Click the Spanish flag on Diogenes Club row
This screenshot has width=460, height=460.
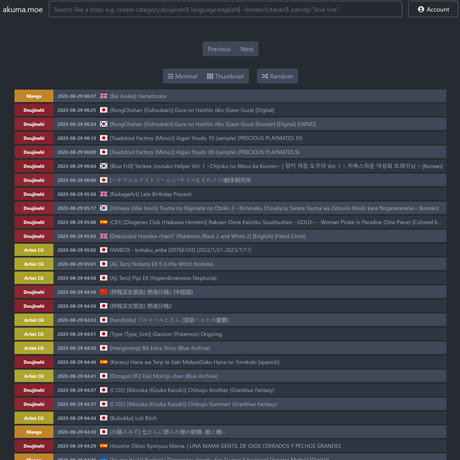pyautogui.click(x=104, y=222)
